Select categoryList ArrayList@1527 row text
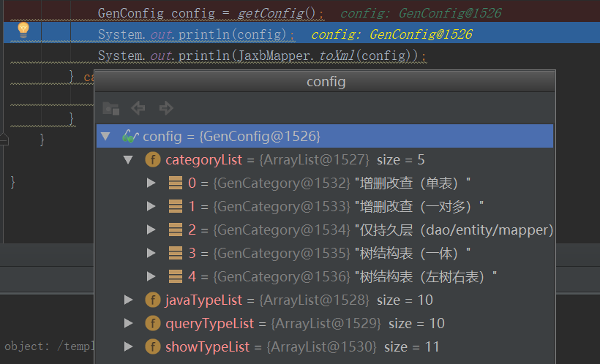 click(x=295, y=160)
